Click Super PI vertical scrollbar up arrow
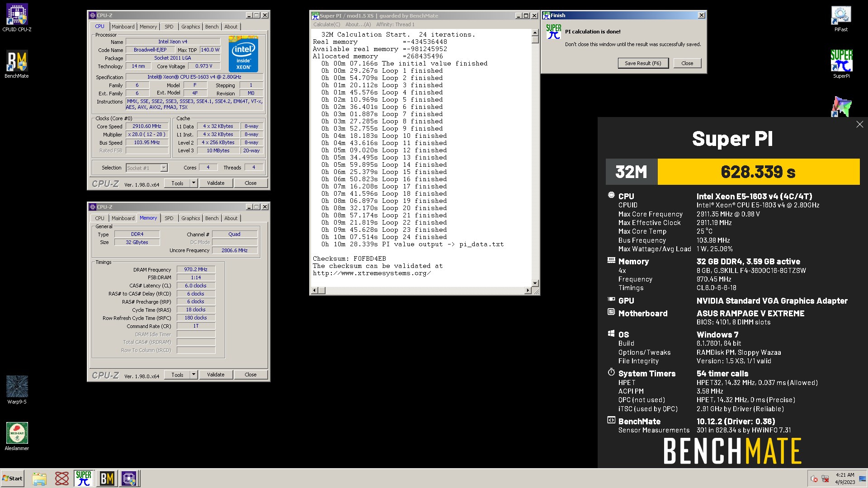Viewport: 868px width, 488px height. [535, 33]
